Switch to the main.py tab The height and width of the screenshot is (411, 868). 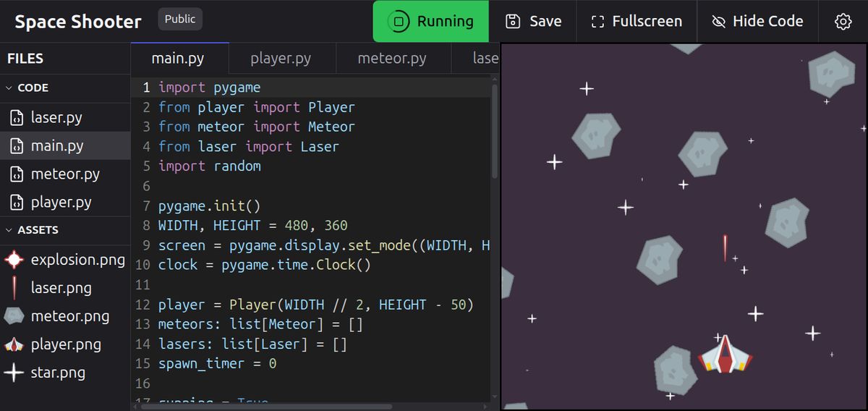[x=179, y=59]
